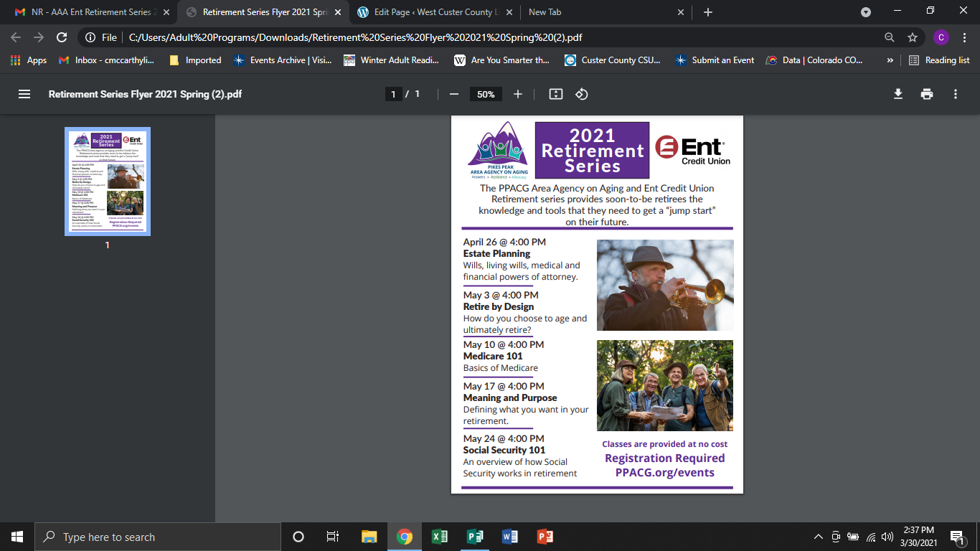980x551 pixels.
Task: Open Excel from the taskbar
Action: point(440,537)
